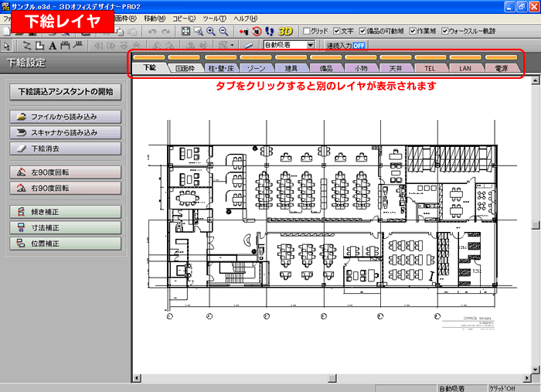Click the 3D view icon
This screenshot has width=541, height=392.
[285, 31]
